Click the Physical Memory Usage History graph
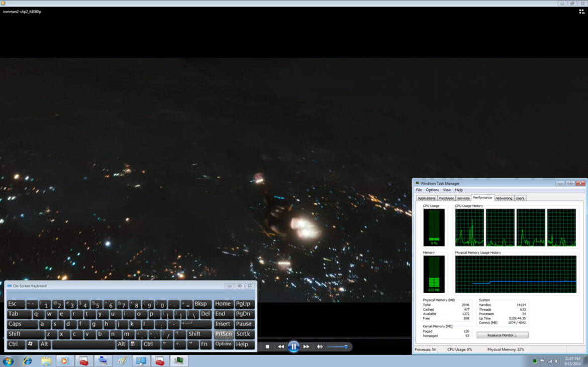Viewport: 588px width, 367px height. (x=516, y=274)
